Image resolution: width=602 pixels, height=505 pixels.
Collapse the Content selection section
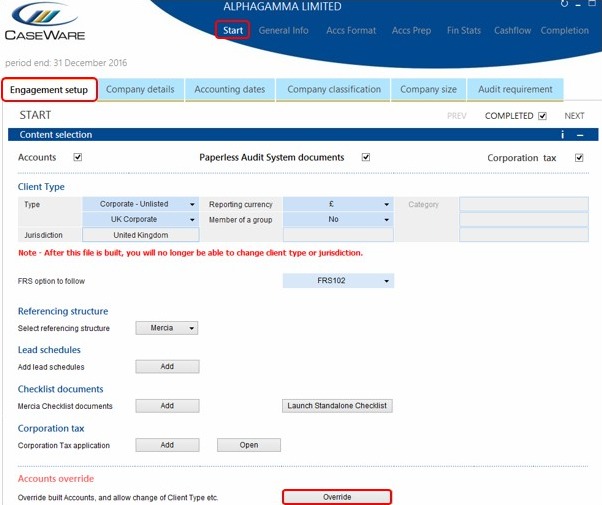580,134
